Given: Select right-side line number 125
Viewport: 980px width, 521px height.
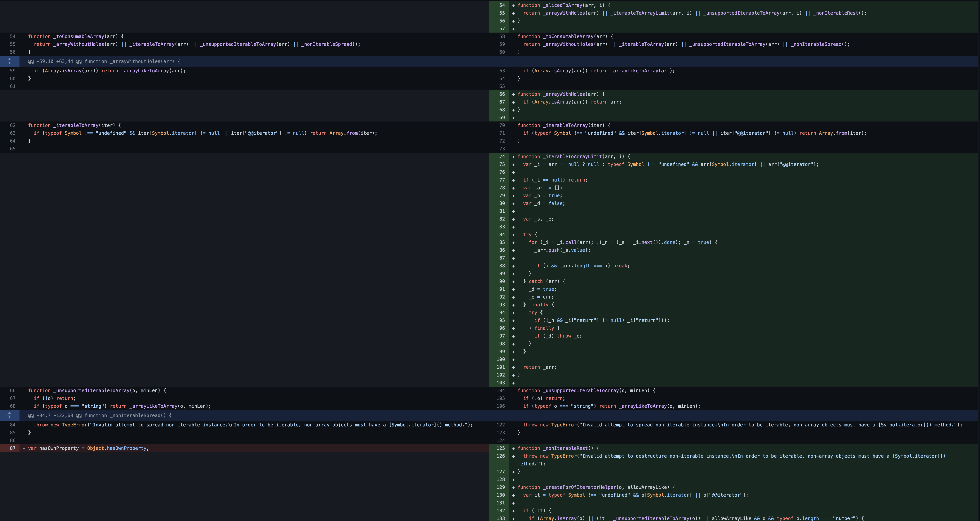Looking at the screenshot, I should pyautogui.click(x=501, y=448).
